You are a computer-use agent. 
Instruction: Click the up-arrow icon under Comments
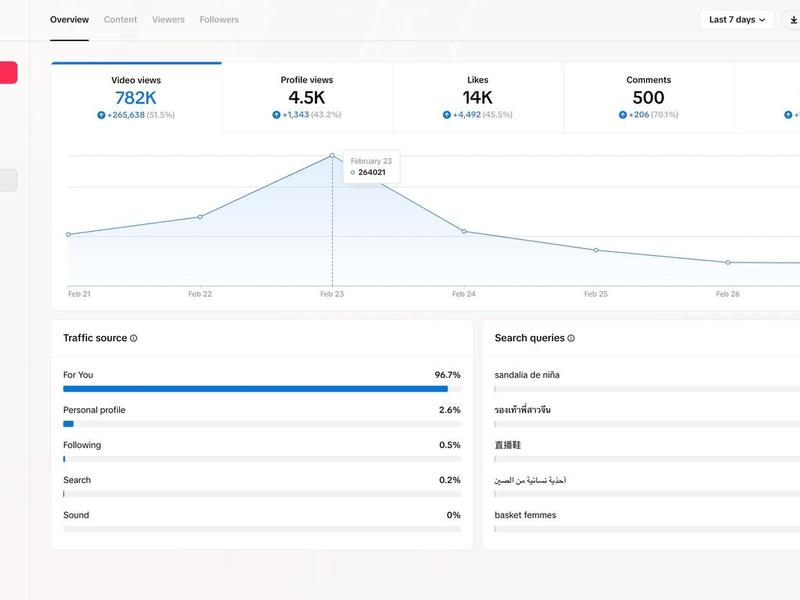point(622,115)
